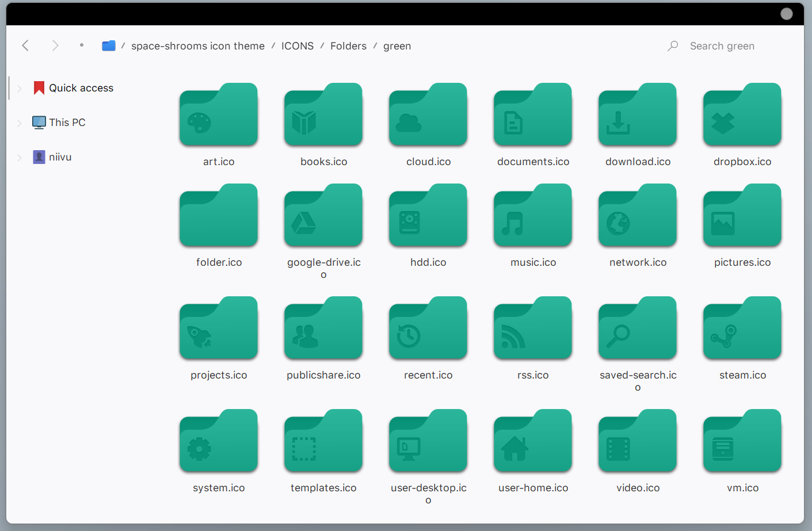Go back with the left arrow

tap(25, 45)
